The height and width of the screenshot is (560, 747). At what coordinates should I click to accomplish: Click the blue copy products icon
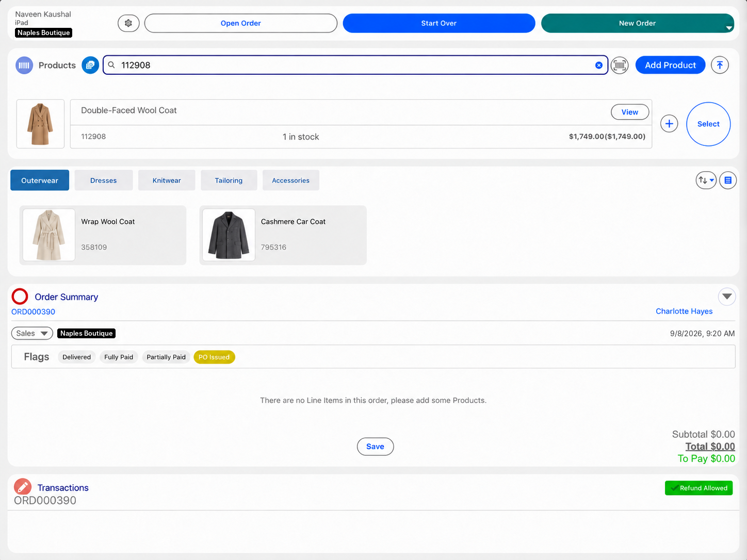tap(90, 65)
